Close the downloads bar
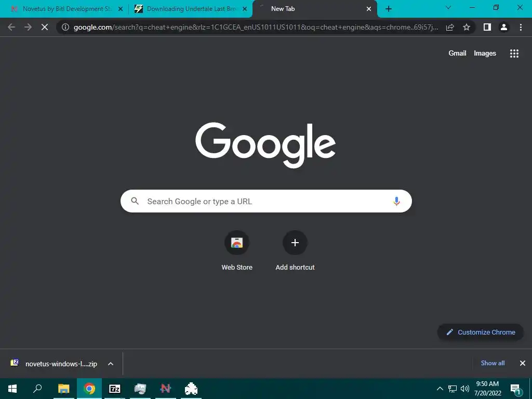532x399 pixels. (523, 363)
